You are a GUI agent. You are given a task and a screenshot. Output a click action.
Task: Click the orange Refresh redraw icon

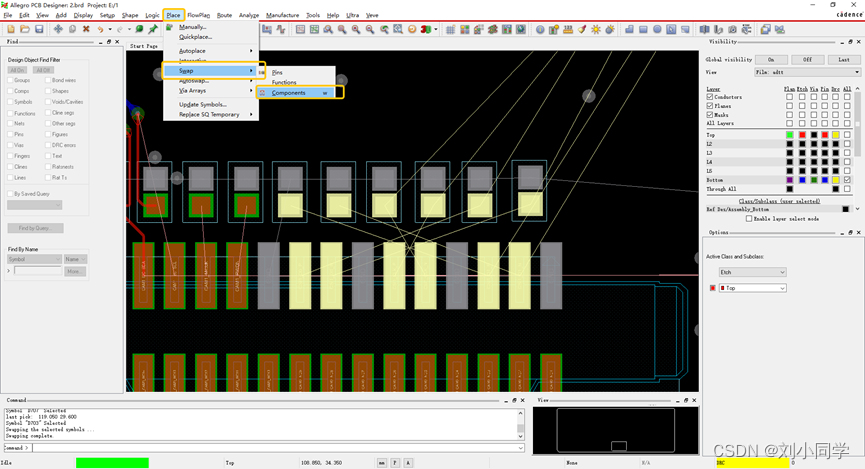pyautogui.click(x=412, y=29)
